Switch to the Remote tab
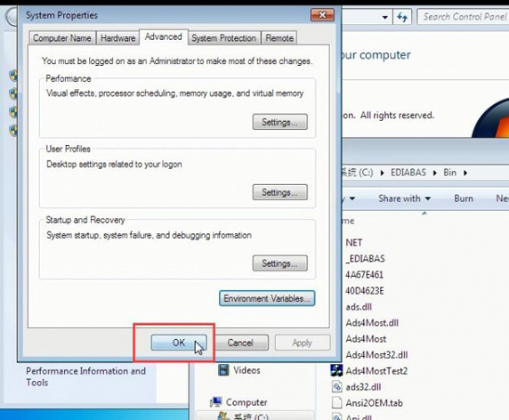The height and width of the screenshot is (420, 509). coord(279,38)
